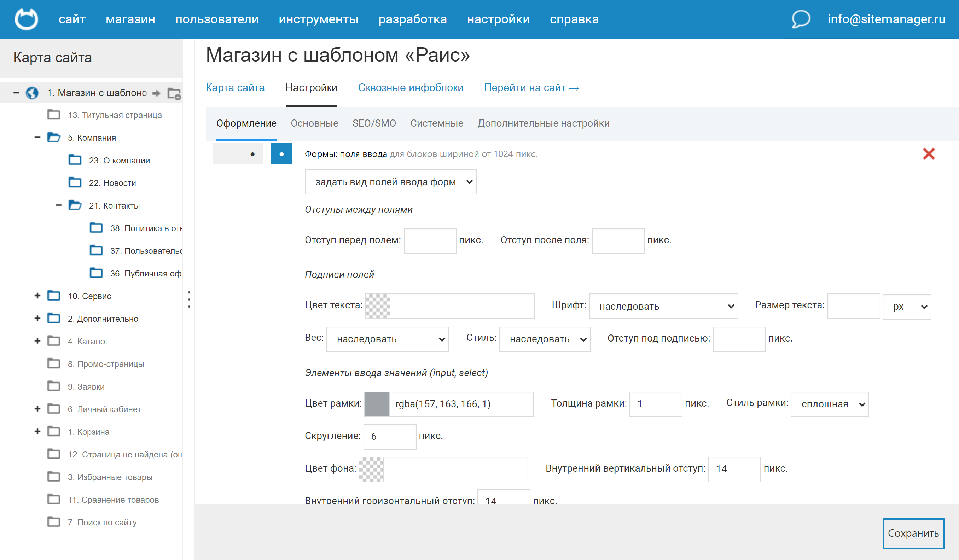959x560 pixels.
Task: Open the Шрифт наследовать dropdown
Action: pos(663,306)
